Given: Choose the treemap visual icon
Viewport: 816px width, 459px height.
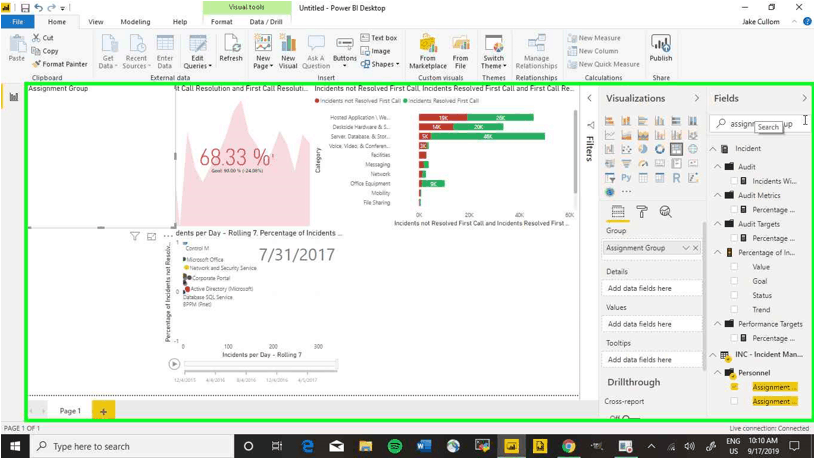Looking at the screenshot, I should pos(676,149).
